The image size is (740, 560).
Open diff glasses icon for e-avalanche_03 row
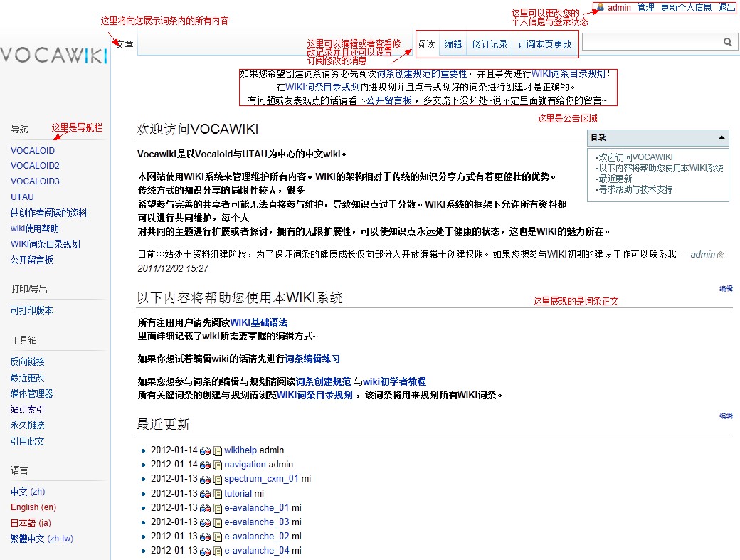point(205,523)
